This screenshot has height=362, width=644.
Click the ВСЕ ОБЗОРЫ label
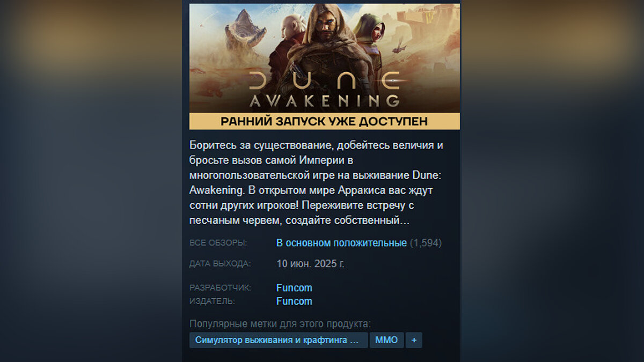tap(218, 243)
